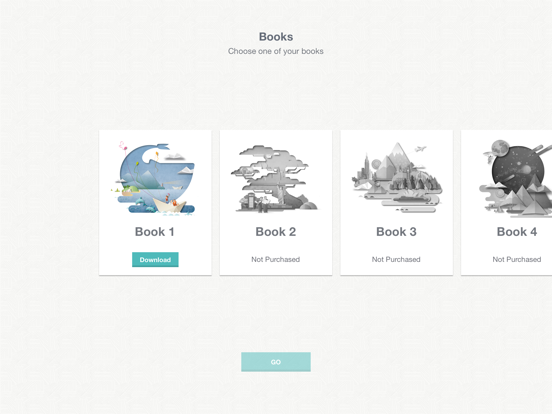Click Not Purchased label under Book 4
This screenshot has height=414, width=552.
(517, 259)
